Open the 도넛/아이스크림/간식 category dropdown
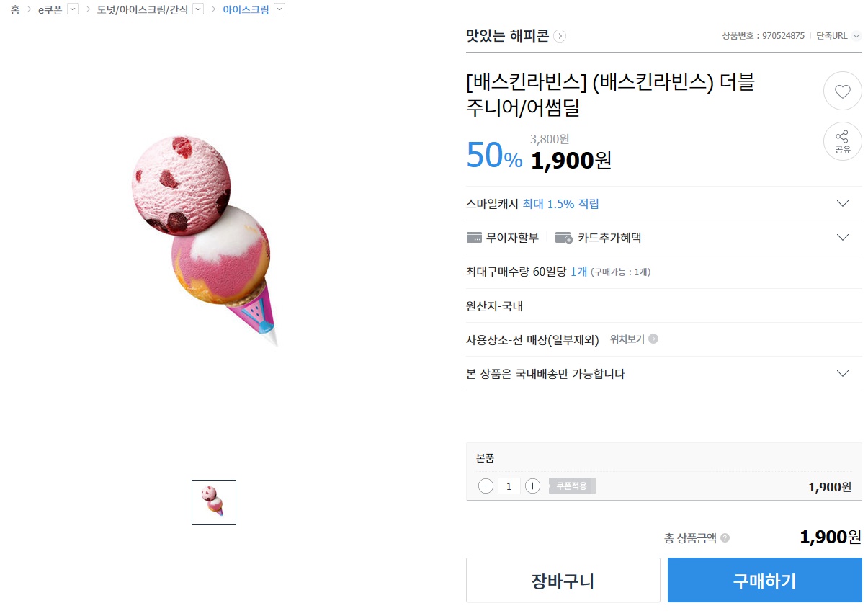 point(198,9)
